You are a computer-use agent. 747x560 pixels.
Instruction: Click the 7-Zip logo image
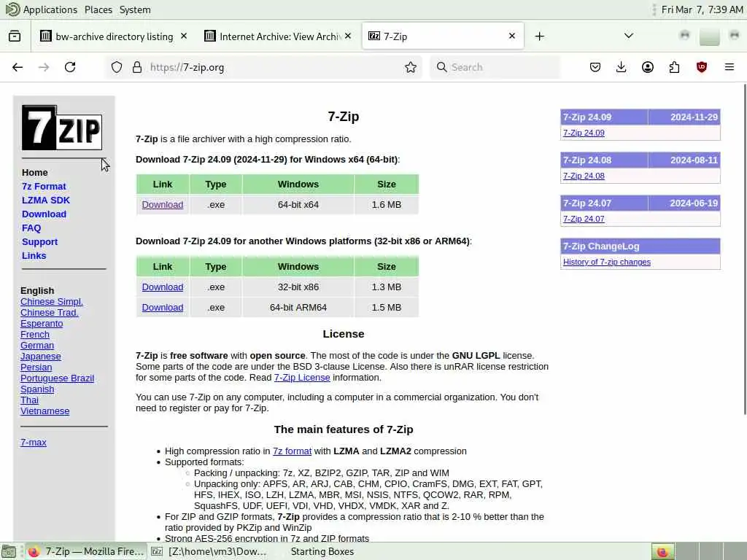(62, 128)
